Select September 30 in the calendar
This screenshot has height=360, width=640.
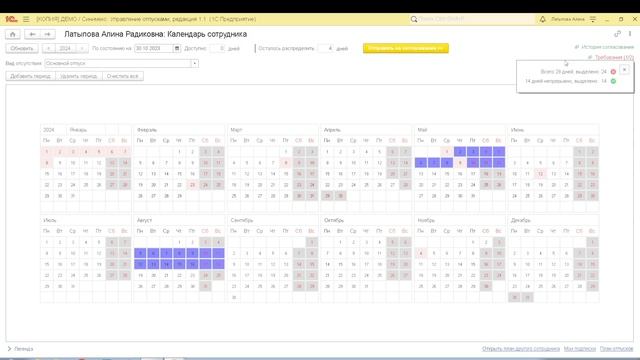pos(234,298)
